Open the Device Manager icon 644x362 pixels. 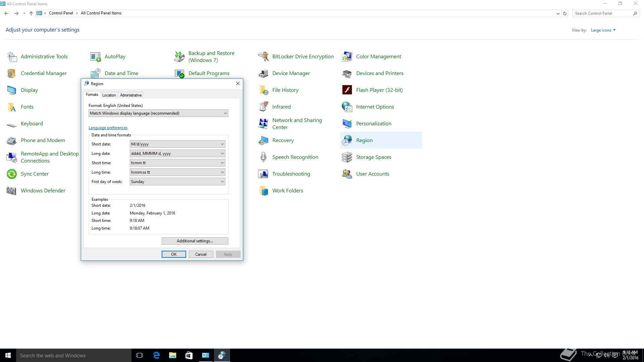tap(263, 73)
